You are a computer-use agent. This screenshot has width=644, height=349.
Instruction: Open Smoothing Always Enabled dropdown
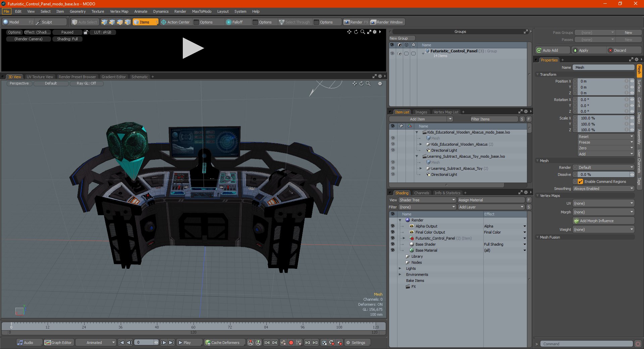603,189
